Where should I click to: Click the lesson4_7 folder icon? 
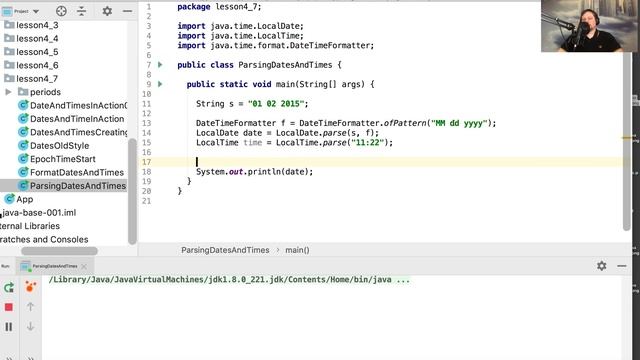tap(9, 78)
